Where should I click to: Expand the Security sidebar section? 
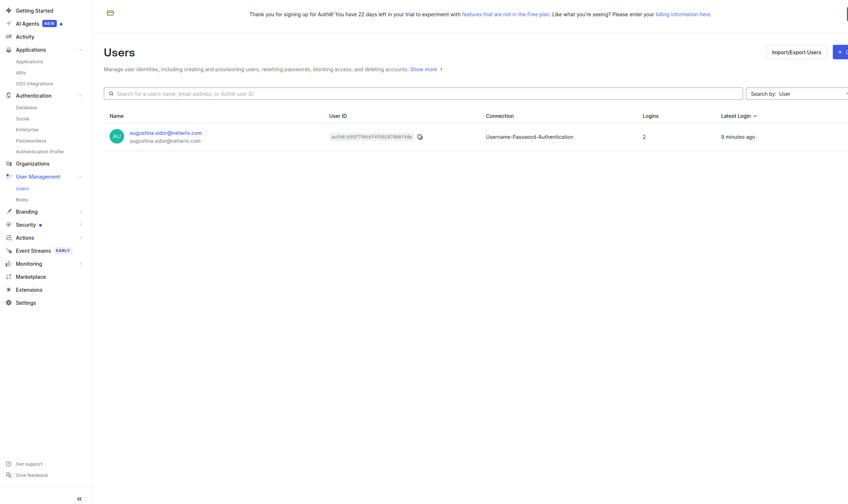coord(81,225)
